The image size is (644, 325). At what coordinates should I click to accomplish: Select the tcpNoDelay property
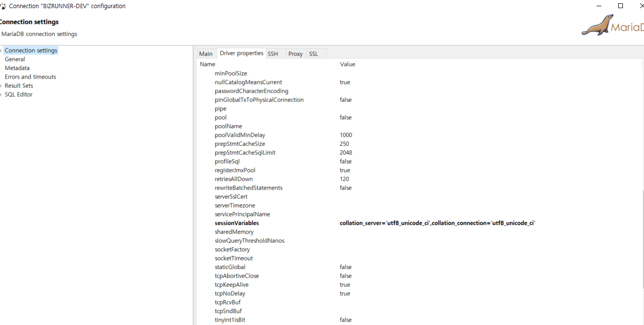click(230, 293)
